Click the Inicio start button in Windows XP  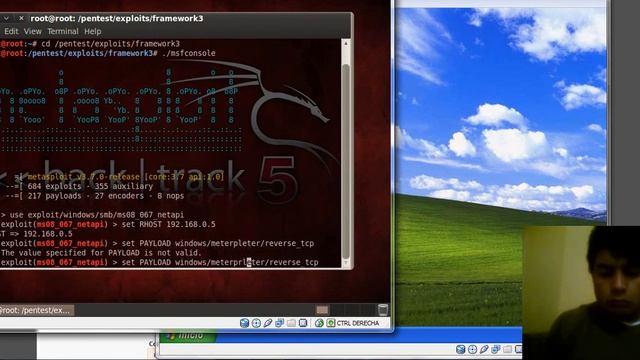click(x=187, y=336)
